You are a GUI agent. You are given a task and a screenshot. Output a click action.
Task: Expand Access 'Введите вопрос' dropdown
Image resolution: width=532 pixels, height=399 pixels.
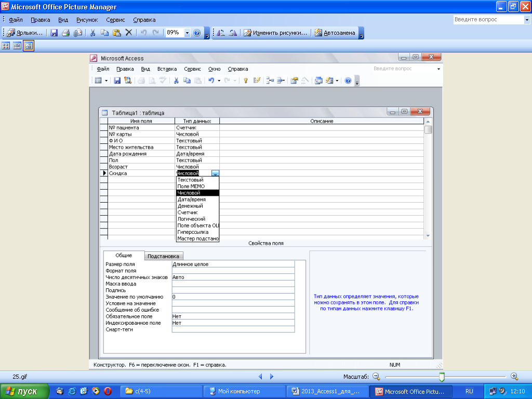tap(438, 69)
